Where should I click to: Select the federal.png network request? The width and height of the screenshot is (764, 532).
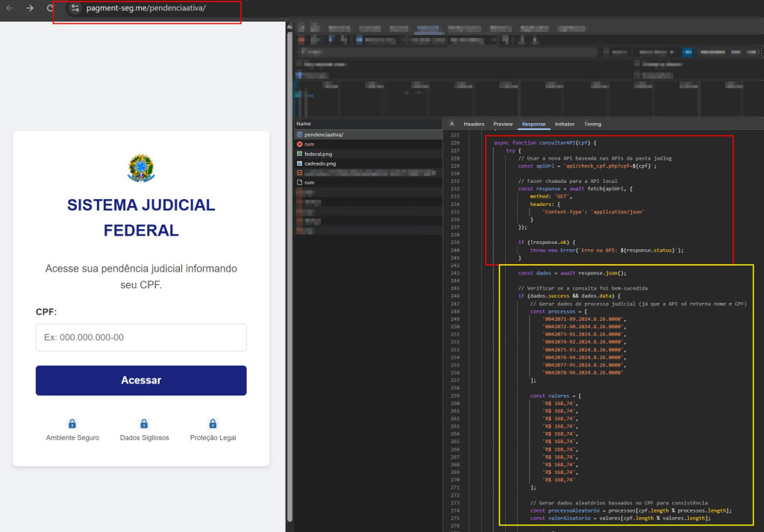318,154
